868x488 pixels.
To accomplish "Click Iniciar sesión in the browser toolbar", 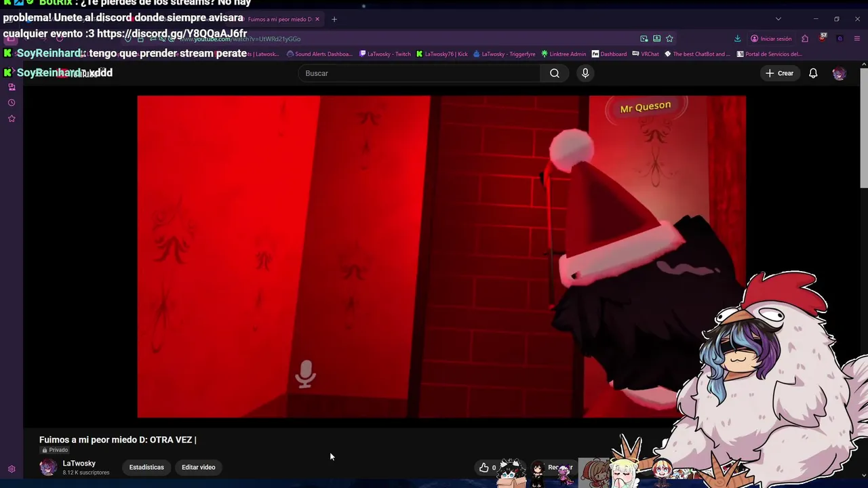I will pyautogui.click(x=772, y=39).
